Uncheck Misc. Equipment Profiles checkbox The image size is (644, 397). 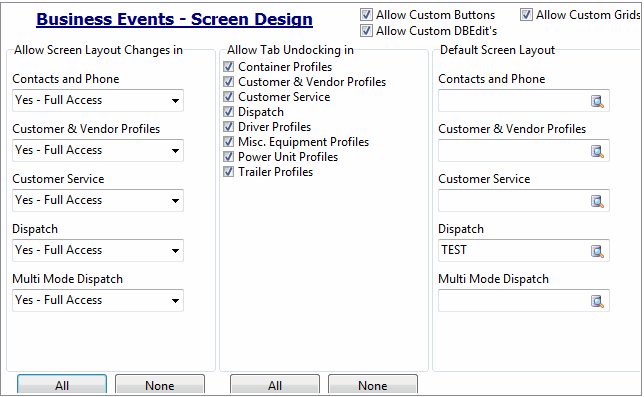coord(229,142)
